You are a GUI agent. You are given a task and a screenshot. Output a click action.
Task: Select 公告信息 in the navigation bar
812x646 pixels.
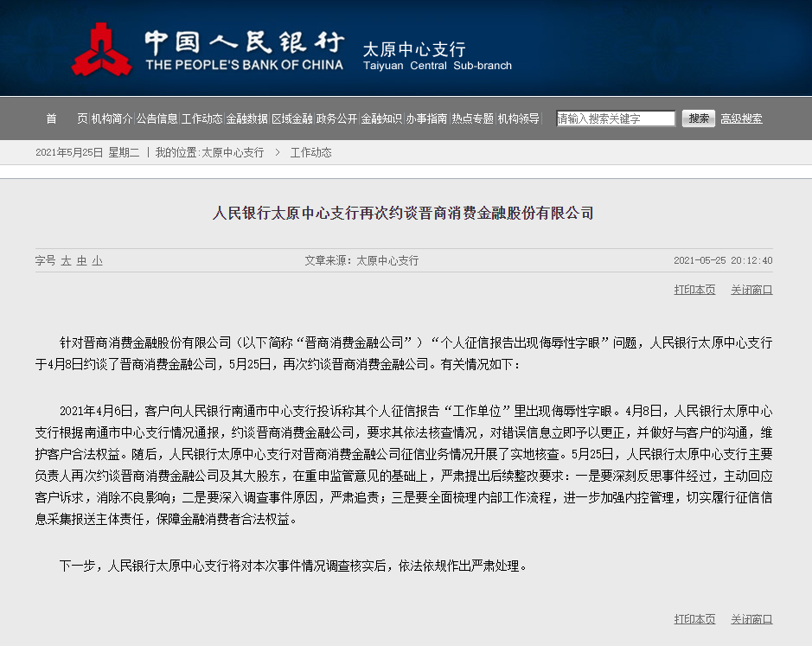[157, 118]
